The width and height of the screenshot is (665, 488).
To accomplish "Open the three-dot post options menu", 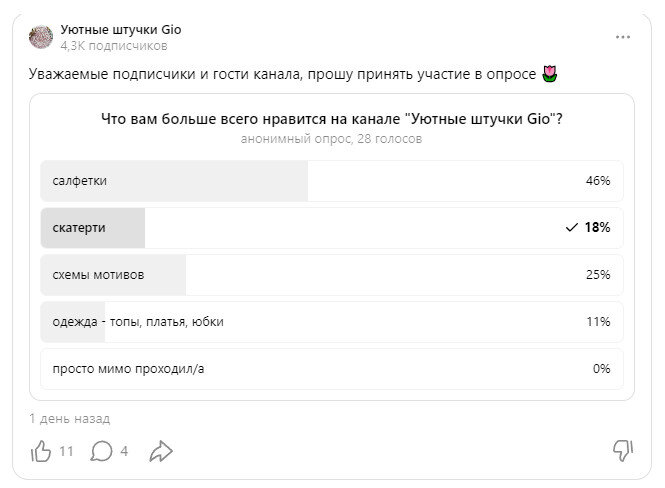I will click(623, 37).
